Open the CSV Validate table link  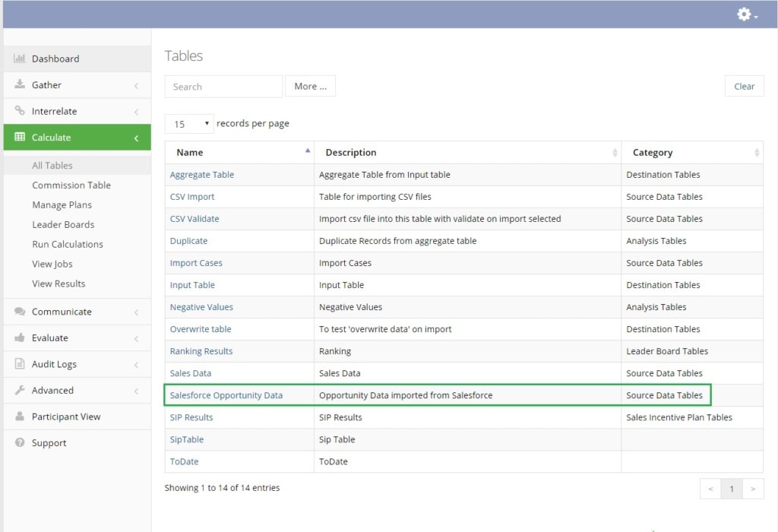[x=194, y=219]
